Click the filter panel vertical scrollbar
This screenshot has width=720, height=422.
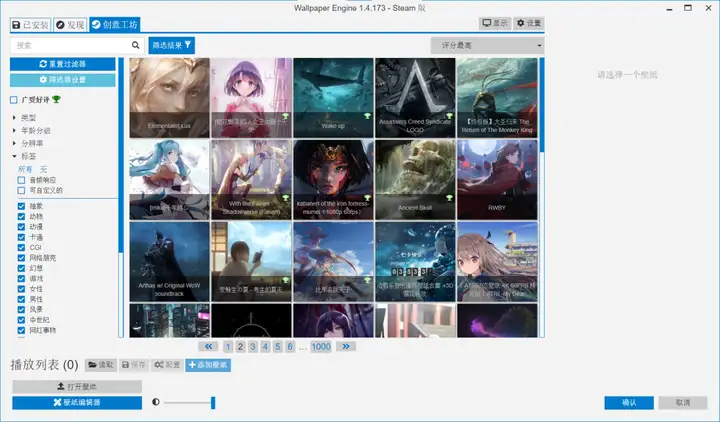click(121, 154)
